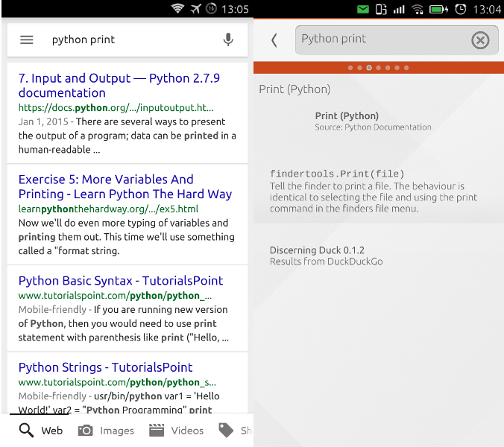Open the green mail notification indicator
504x447 pixels.
click(363, 10)
